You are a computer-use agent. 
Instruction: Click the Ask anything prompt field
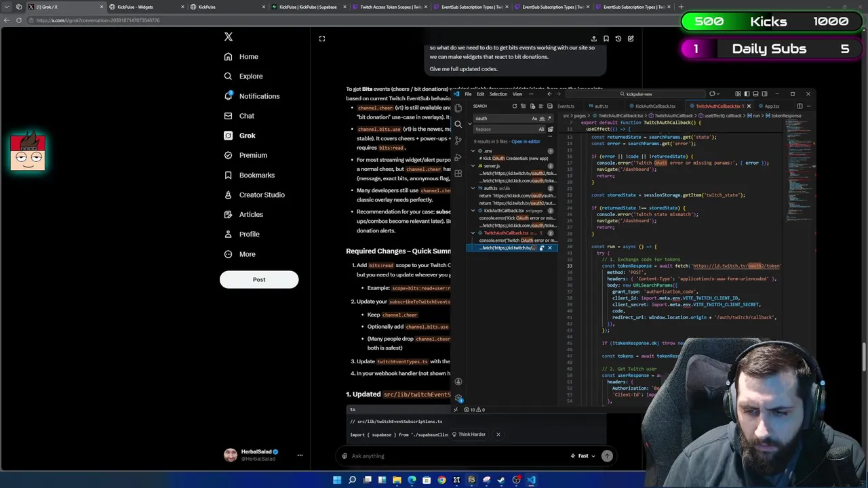(458, 456)
